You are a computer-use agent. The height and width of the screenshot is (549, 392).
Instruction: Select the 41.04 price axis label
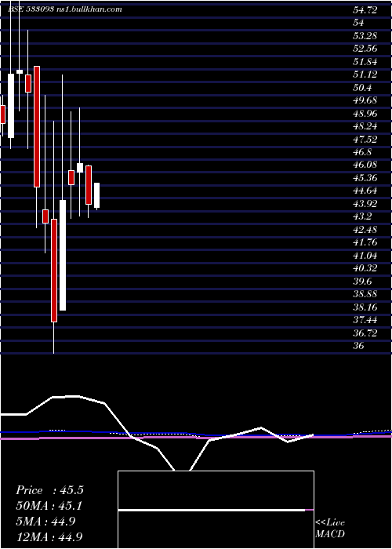click(365, 256)
